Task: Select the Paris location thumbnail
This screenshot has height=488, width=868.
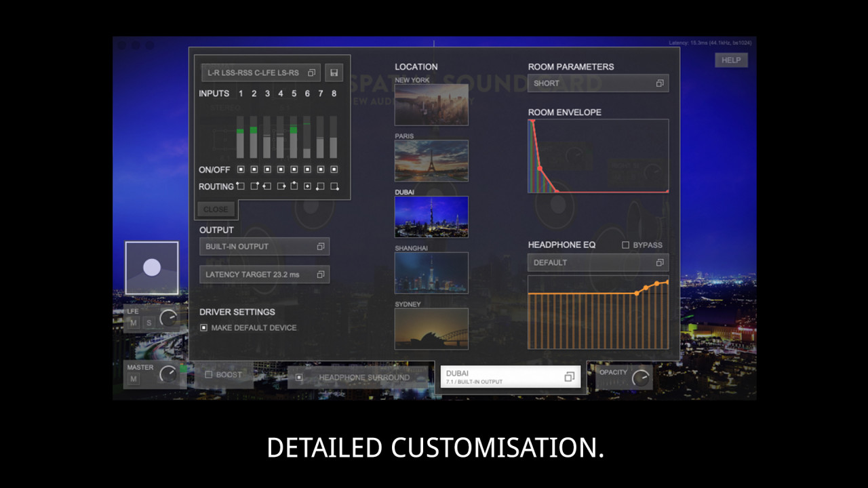Action: [x=431, y=161]
